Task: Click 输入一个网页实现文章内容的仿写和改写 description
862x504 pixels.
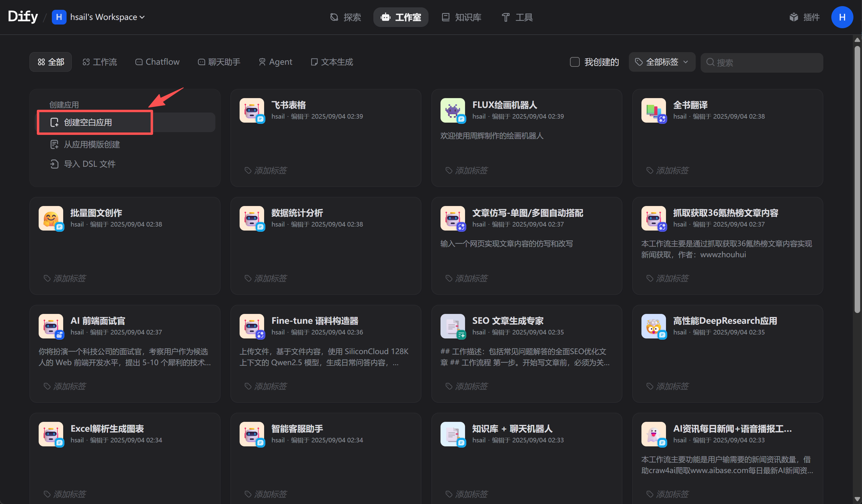Action: [506, 244]
